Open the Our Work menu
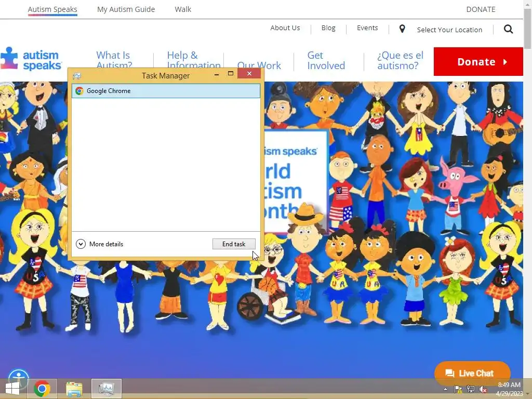532x399 pixels. tap(259, 65)
